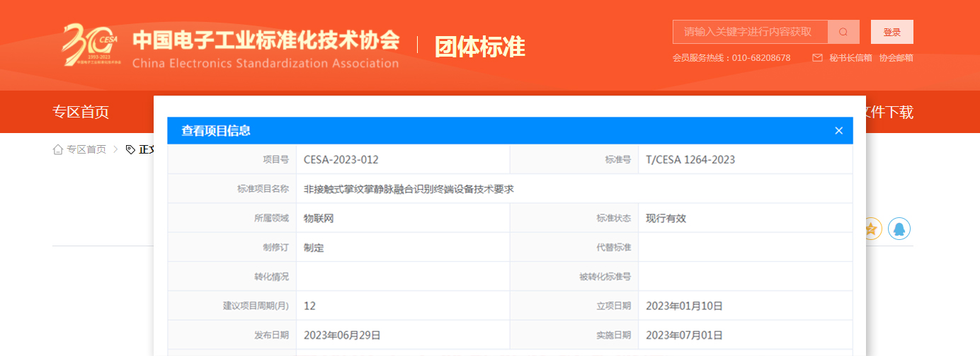Click the envelope icon beside 秘书长信箱
The height and width of the screenshot is (356, 980).
pyautogui.click(x=817, y=58)
